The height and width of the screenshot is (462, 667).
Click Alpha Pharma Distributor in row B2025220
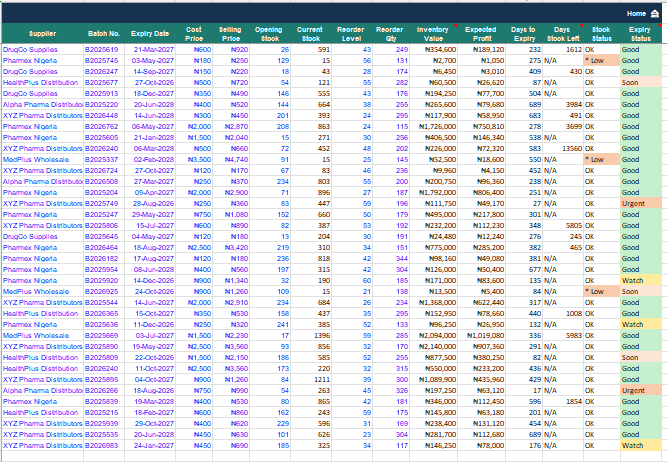click(43, 105)
